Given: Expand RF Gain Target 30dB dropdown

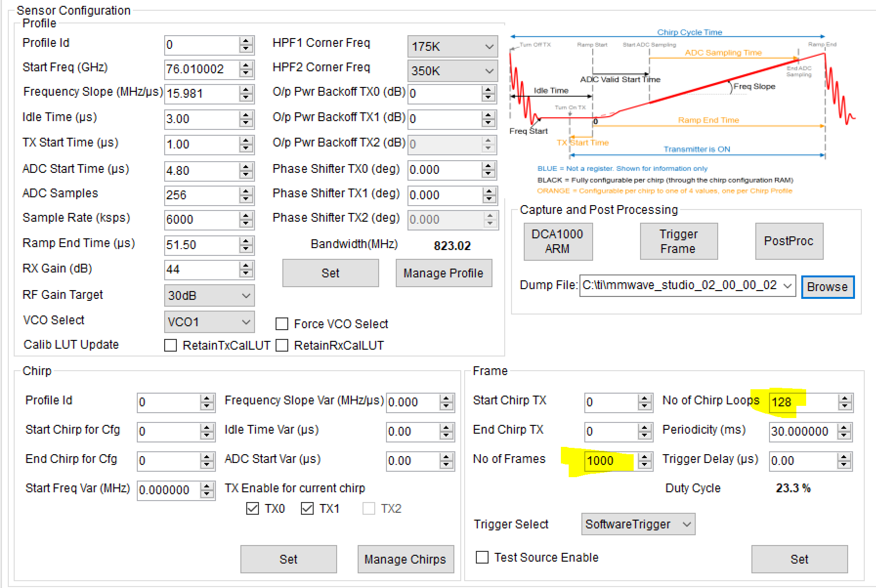Looking at the screenshot, I should [x=209, y=295].
